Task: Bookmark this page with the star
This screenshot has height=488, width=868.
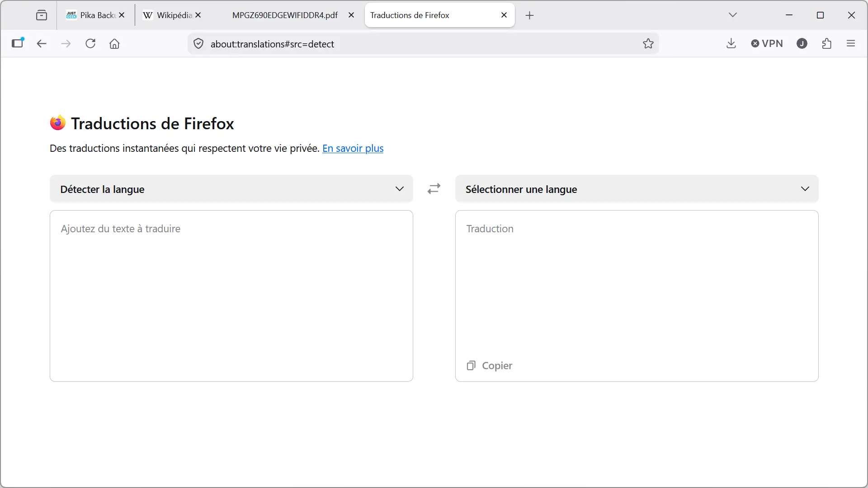Action: click(648, 43)
